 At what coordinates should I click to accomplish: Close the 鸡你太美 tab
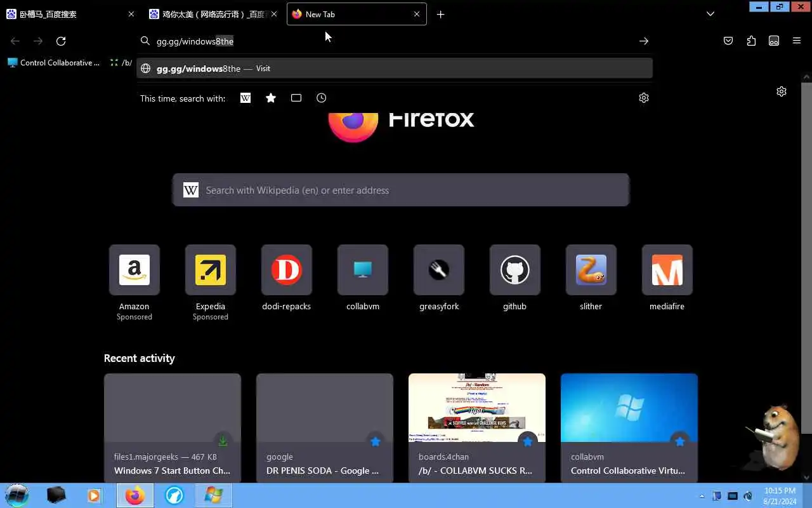(274, 14)
